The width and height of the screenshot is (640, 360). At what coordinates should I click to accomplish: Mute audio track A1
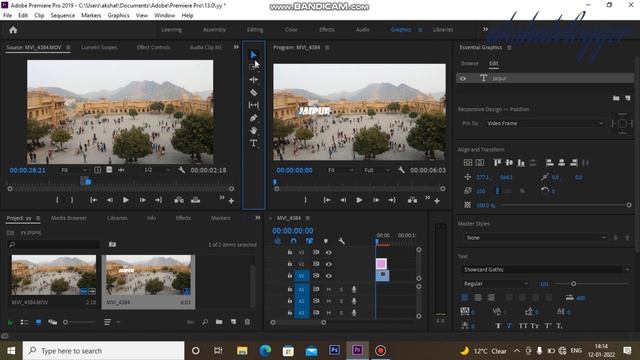pos(329,289)
